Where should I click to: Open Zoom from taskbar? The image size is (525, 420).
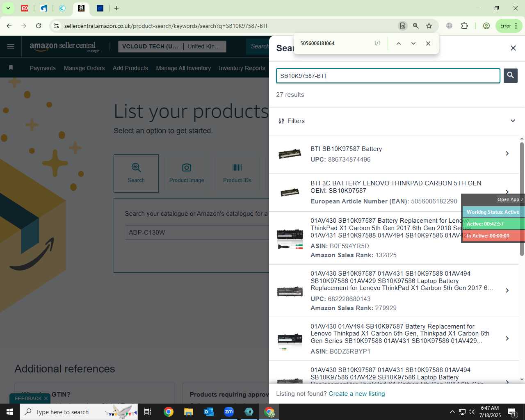pyautogui.click(x=229, y=412)
